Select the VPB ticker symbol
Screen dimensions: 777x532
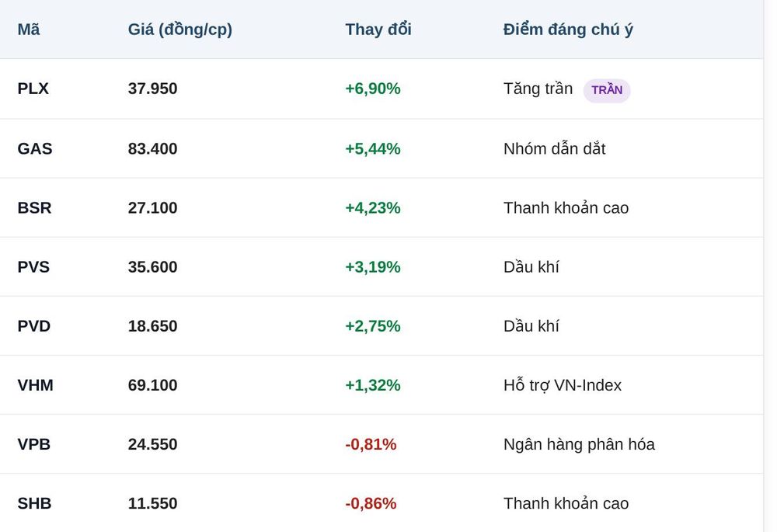pos(33,444)
